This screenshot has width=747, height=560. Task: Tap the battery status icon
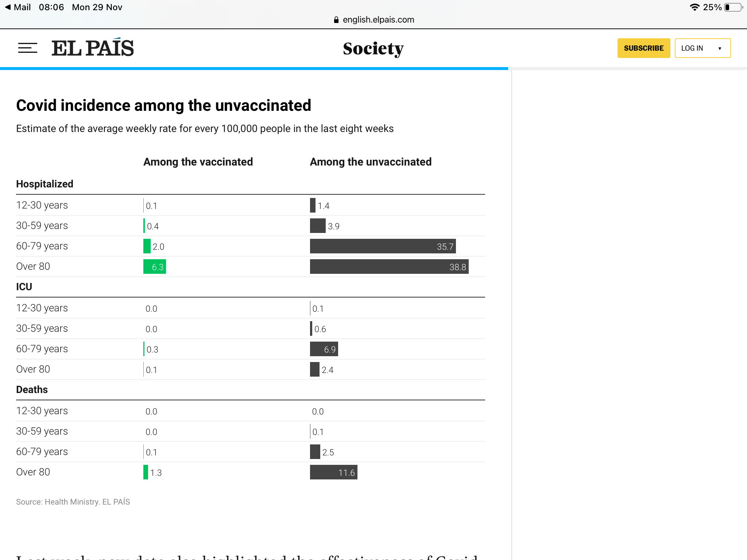click(733, 7)
